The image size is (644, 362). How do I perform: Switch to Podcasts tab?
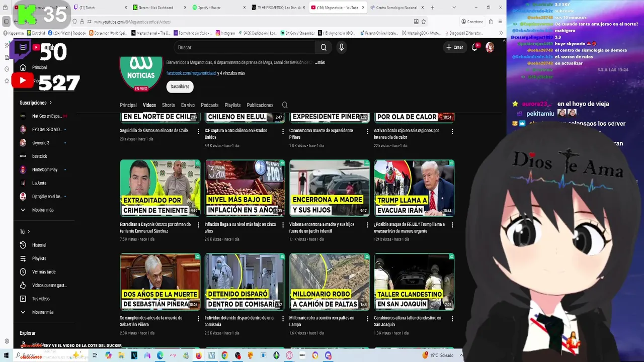[x=210, y=105]
